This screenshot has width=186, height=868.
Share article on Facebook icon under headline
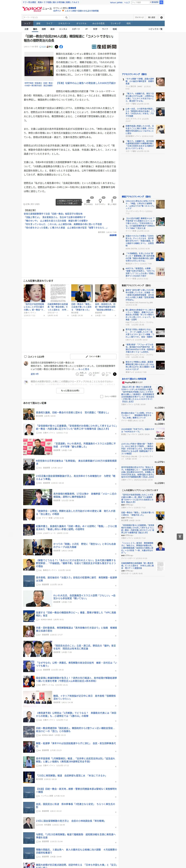coord(61,47)
